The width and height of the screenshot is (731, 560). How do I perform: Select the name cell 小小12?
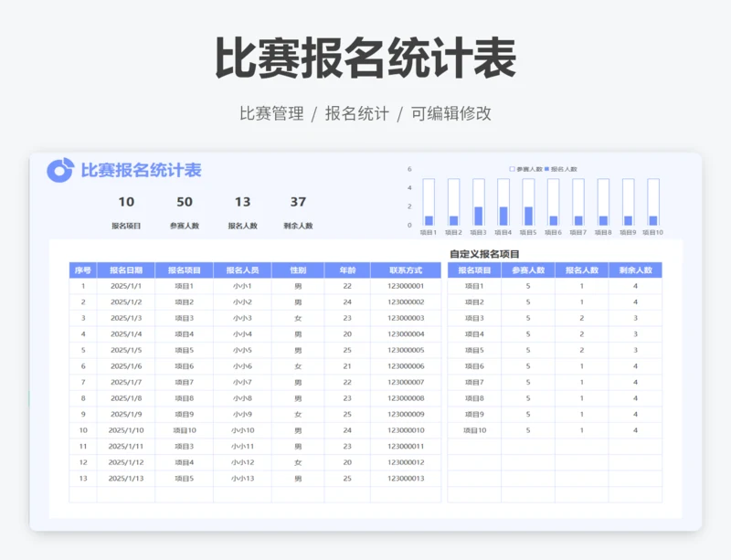coord(242,462)
